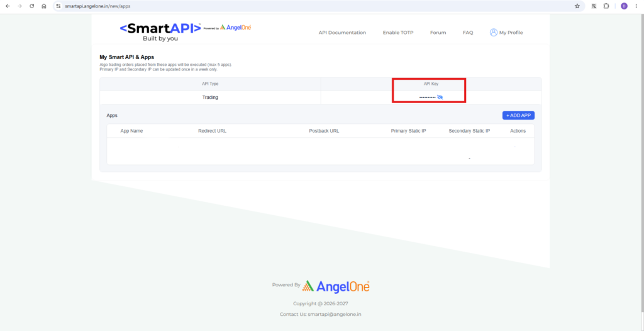
Task: Reload the SmartAPI page
Action: tap(31, 6)
